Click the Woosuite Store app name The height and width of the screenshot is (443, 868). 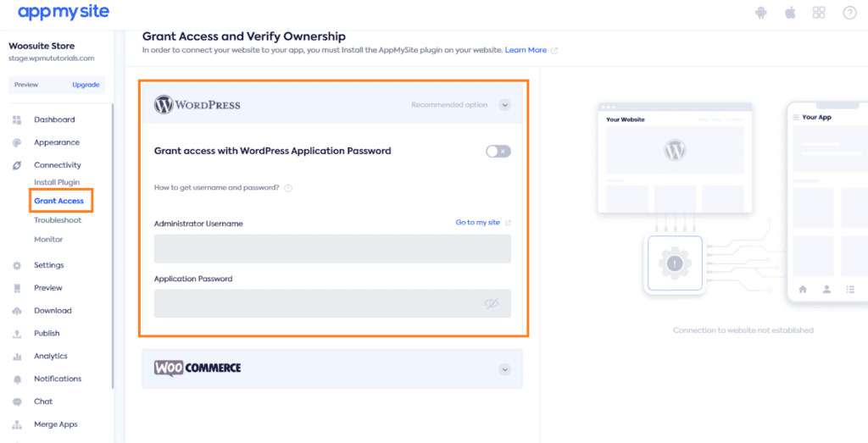[42, 46]
